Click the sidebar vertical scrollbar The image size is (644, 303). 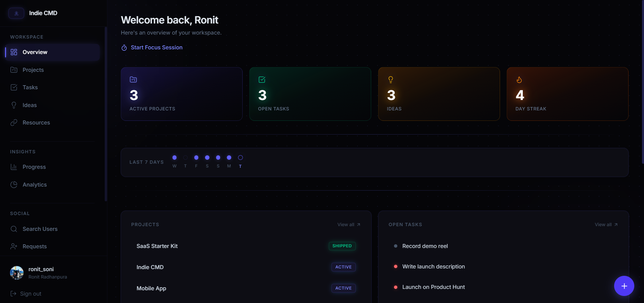pos(106,114)
